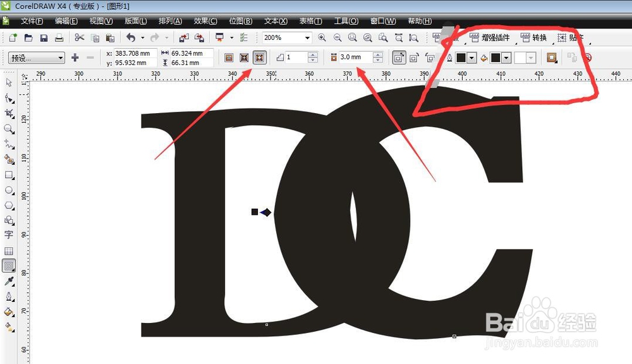The height and width of the screenshot is (364, 632).
Task: Click the black fill color swatch
Action: coord(495,58)
